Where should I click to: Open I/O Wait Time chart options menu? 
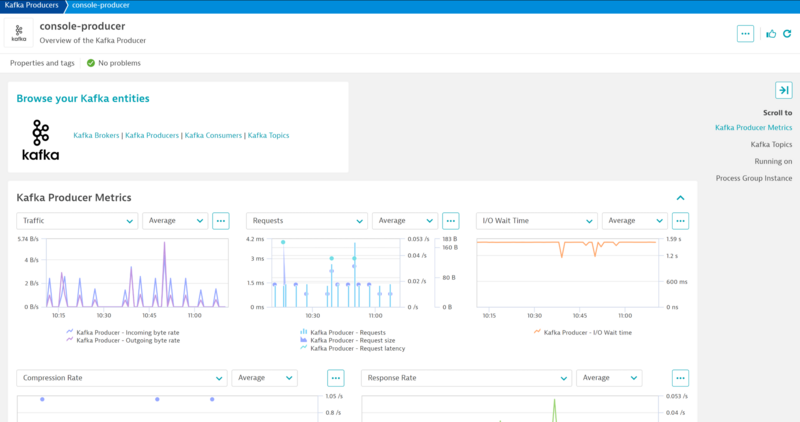point(681,221)
